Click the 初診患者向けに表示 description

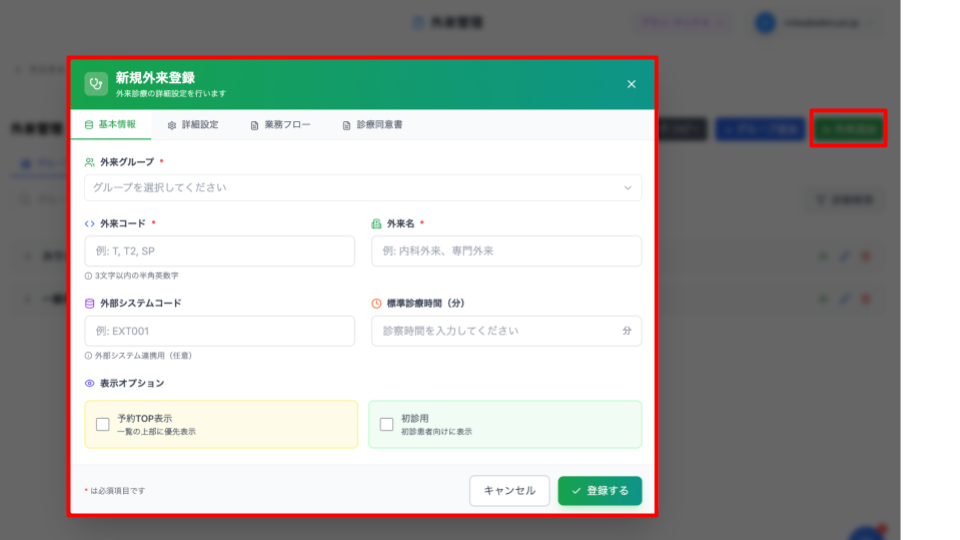pos(437,432)
